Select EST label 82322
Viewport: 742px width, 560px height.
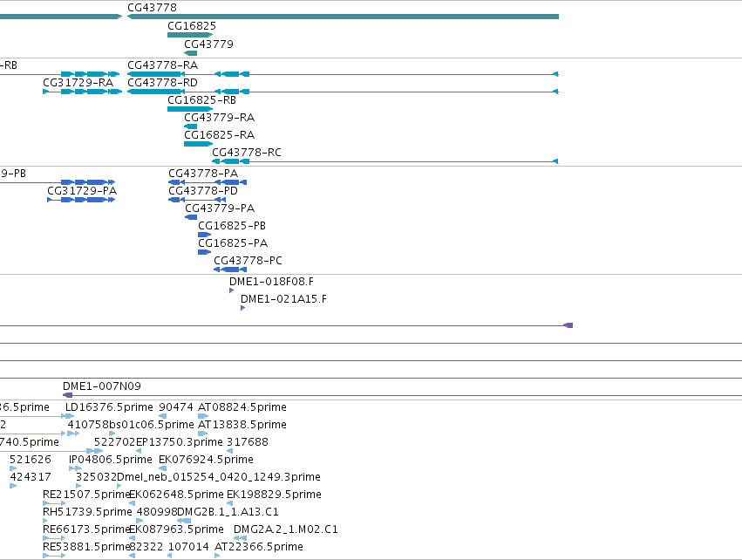(x=146, y=547)
